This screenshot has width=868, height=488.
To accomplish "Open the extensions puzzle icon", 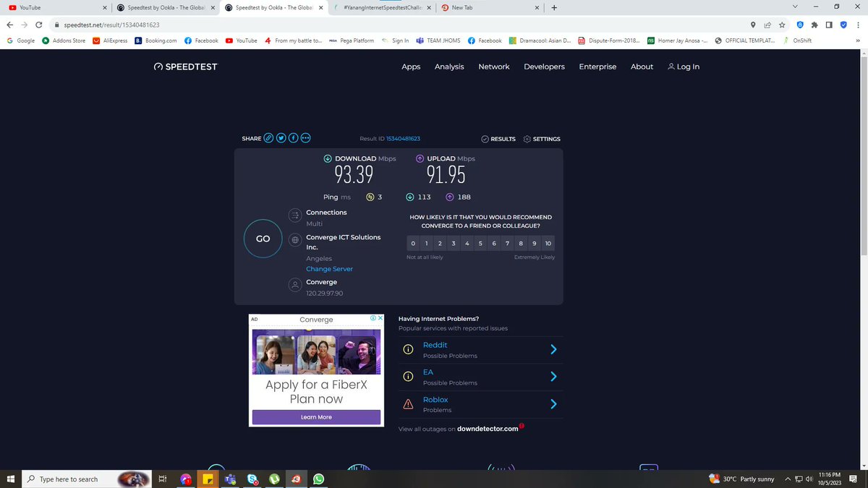I will [814, 25].
